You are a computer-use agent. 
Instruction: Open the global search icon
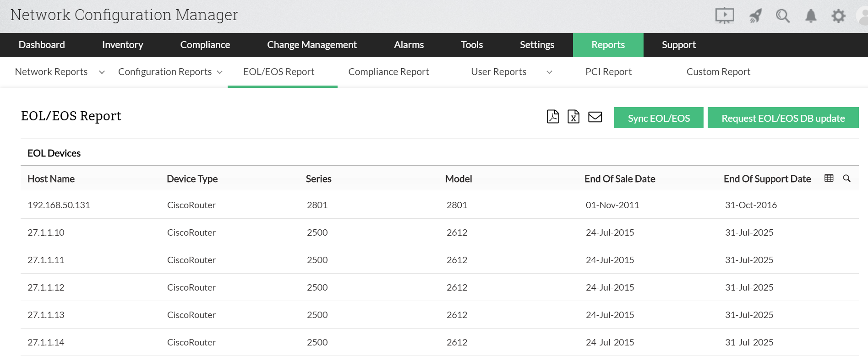point(782,16)
